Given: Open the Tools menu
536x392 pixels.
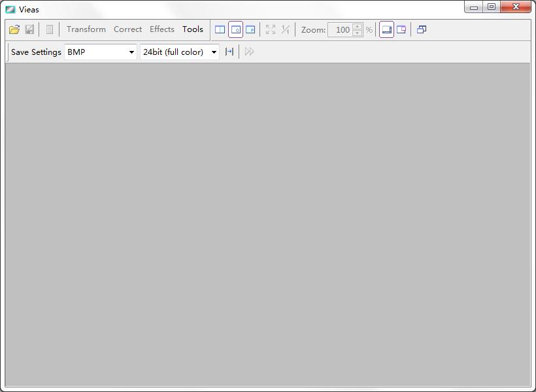Looking at the screenshot, I should click(193, 29).
